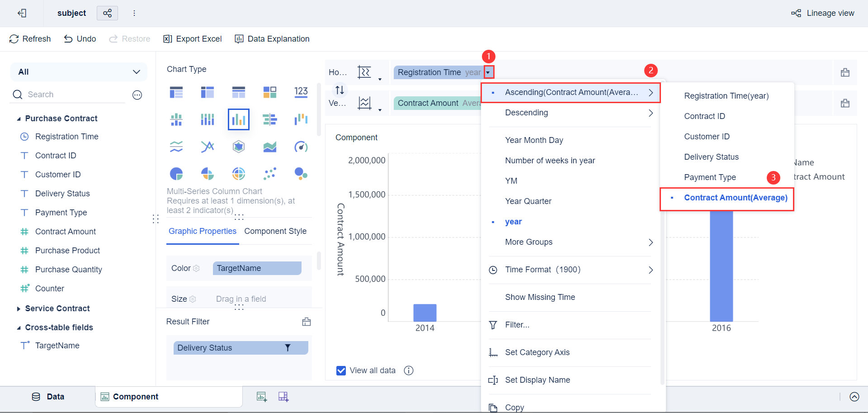Switch to the Component Style tab

tap(275, 231)
